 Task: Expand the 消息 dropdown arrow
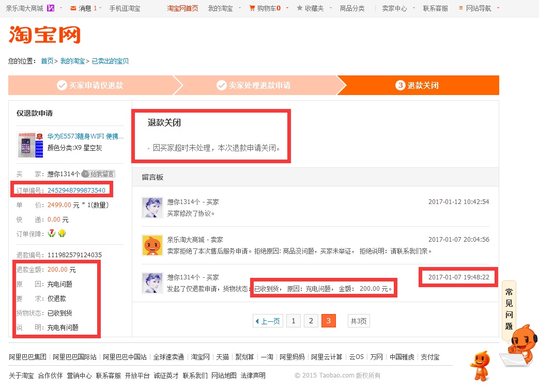[x=100, y=8]
